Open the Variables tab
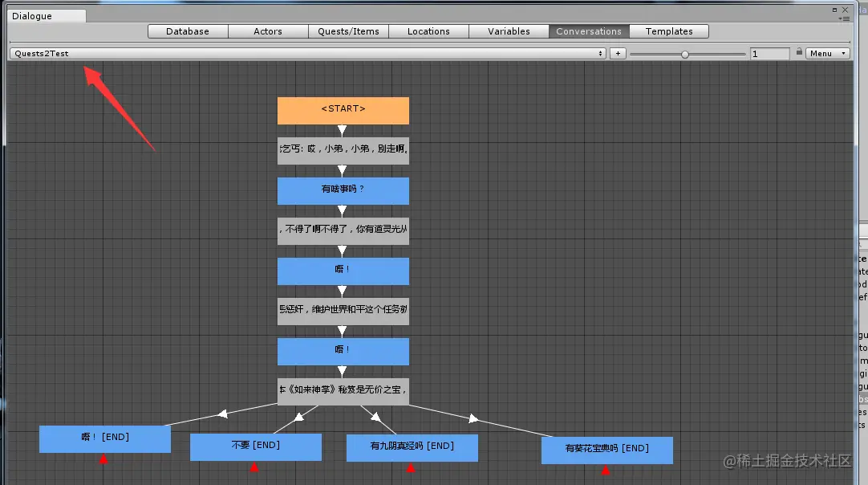This screenshot has width=868, height=485. click(x=509, y=31)
